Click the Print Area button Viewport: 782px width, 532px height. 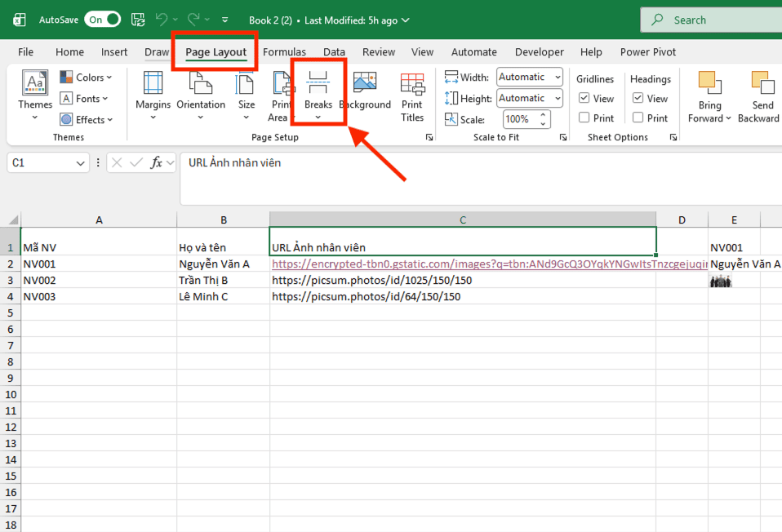click(x=280, y=95)
